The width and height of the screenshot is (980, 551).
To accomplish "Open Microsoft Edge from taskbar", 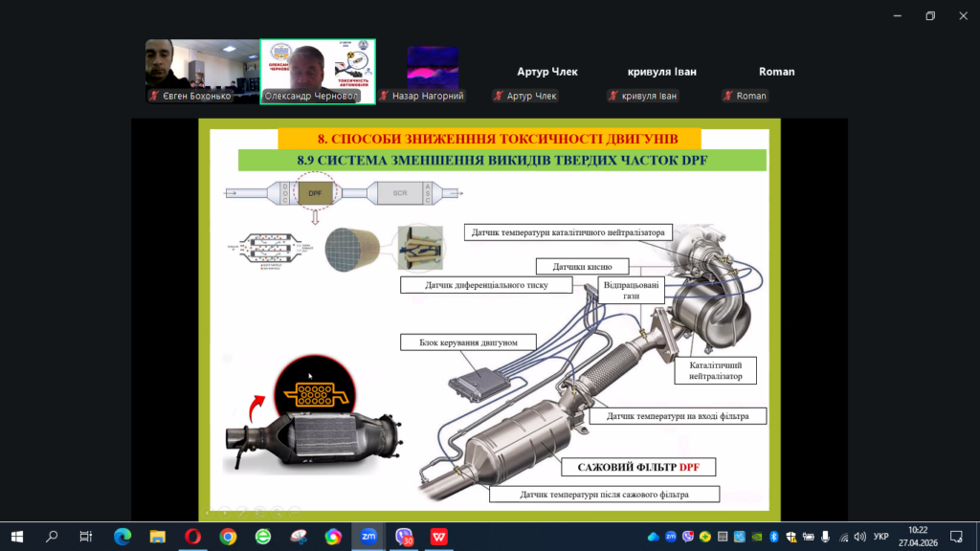I will click(x=122, y=537).
